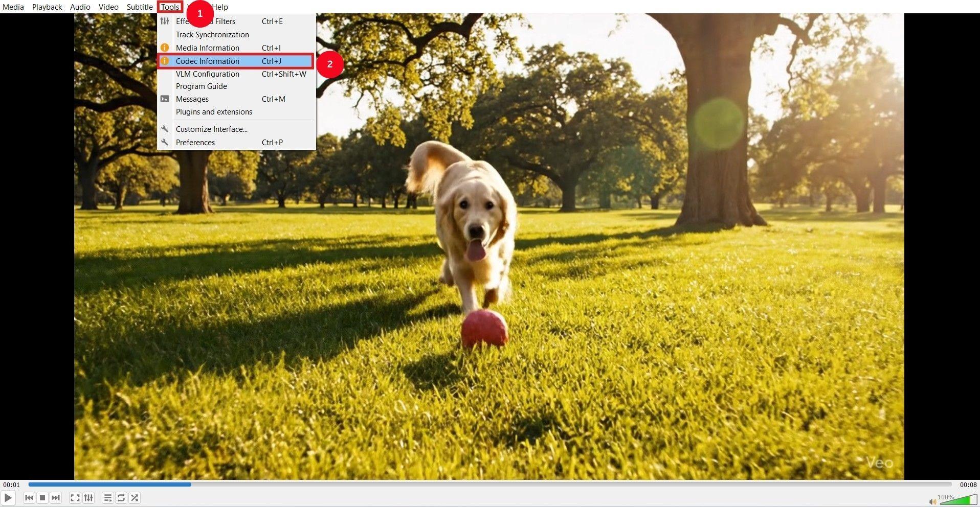This screenshot has height=507, width=980.
Task: Click the info icon next to Media Information
Action: point(165,47)
